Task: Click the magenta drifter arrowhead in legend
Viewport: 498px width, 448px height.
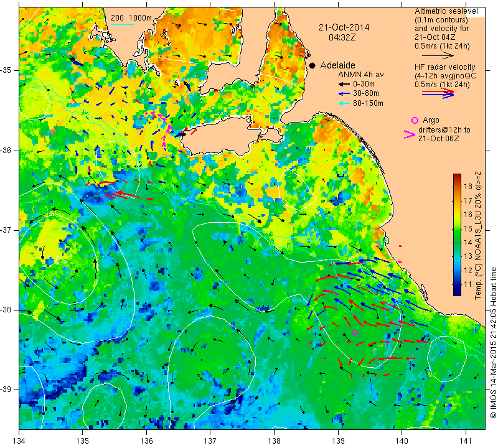Action: (409, 134)
